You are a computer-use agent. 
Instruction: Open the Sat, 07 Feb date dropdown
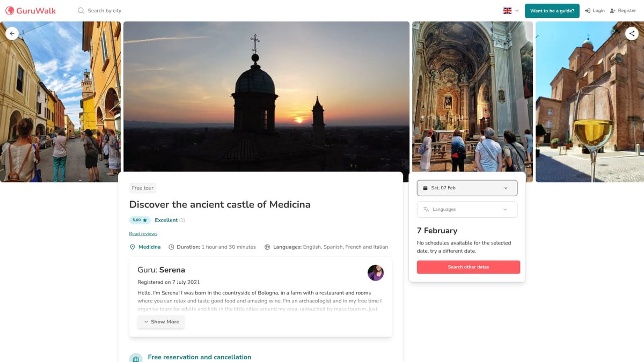466,188
